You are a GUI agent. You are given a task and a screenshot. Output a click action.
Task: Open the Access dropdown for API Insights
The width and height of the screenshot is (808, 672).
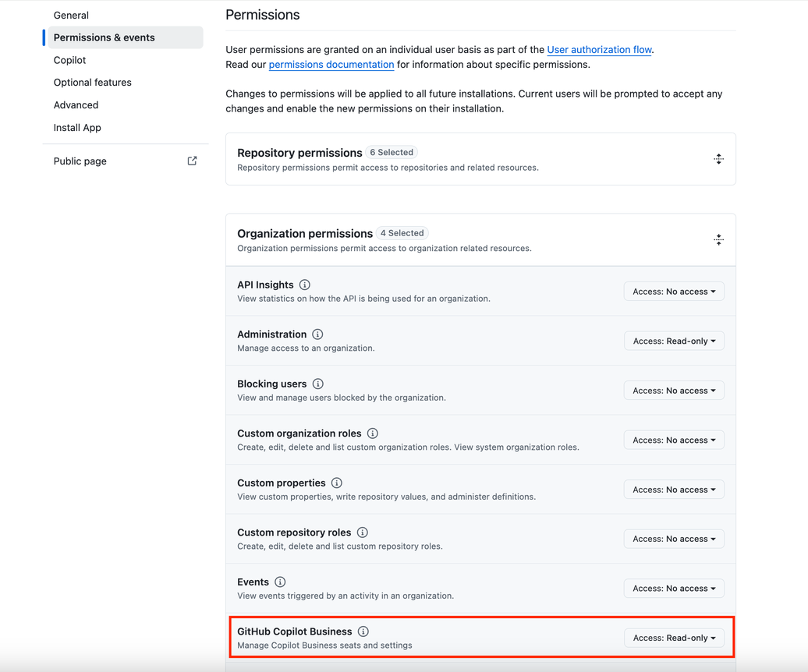coord(673,291)
